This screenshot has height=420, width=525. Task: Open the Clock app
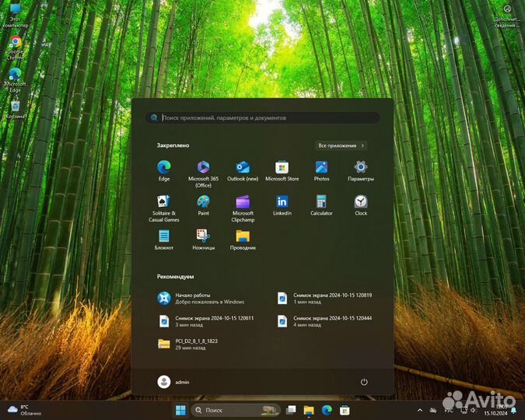tap(361, 205)
